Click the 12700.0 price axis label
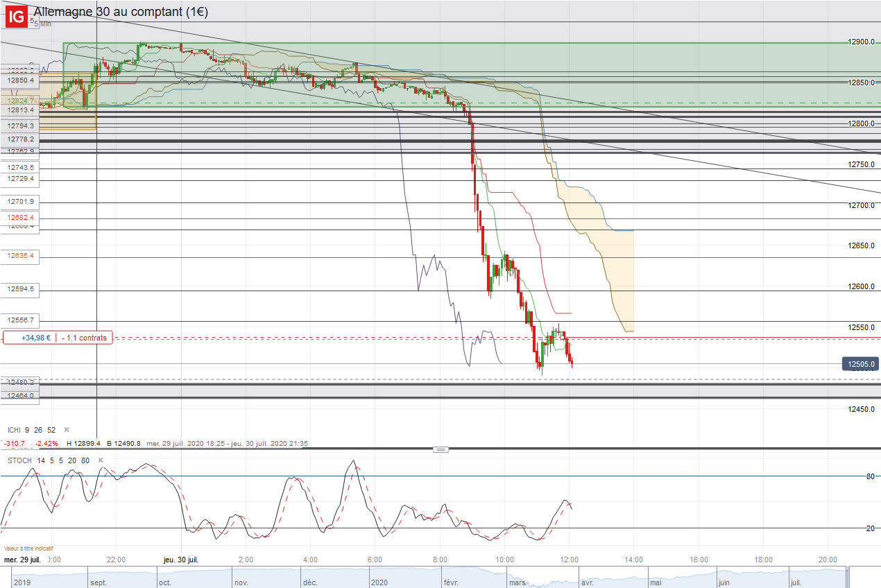Viewport: 881px width, 588px height. tap(862, 205)
